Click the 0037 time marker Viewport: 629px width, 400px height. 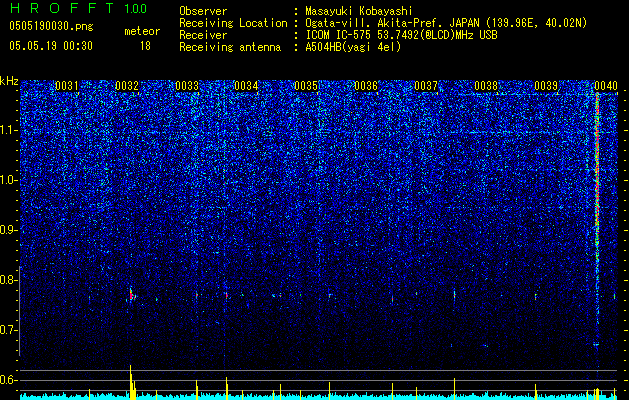pos(426,86)
